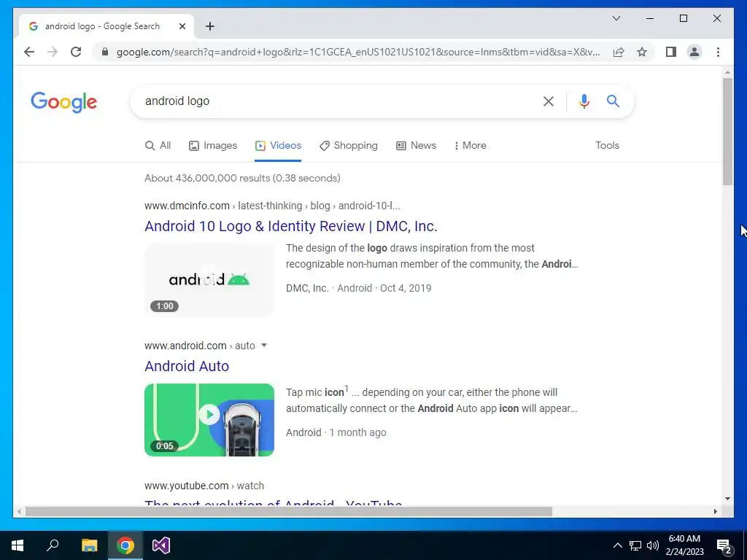
Task: Open Windows taskbar search
Action: point(53,545)
